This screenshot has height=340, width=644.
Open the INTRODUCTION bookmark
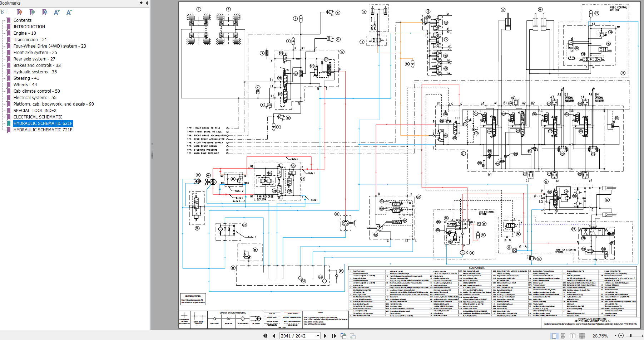pos(29,27)
